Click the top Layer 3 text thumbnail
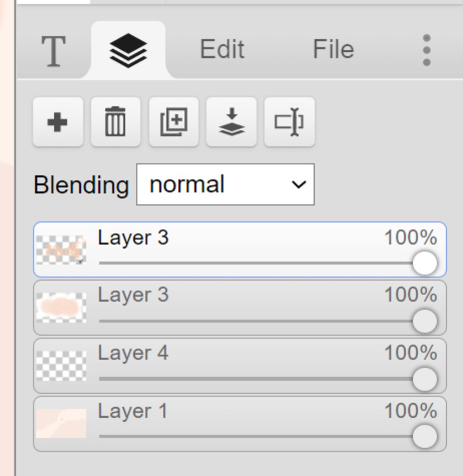Viewport: 463px width, 476px height. tap(61, 250)
